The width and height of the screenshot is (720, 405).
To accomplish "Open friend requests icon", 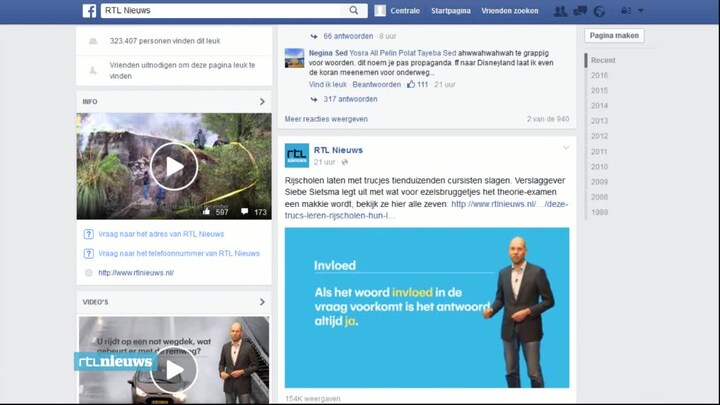I will click(x=560, y=11).
